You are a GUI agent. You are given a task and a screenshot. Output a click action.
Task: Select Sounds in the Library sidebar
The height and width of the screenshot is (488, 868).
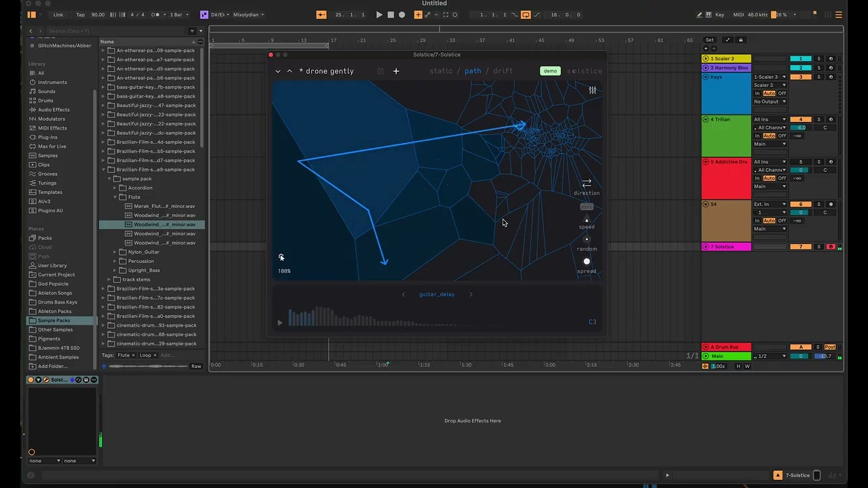(x=47, y=91)
